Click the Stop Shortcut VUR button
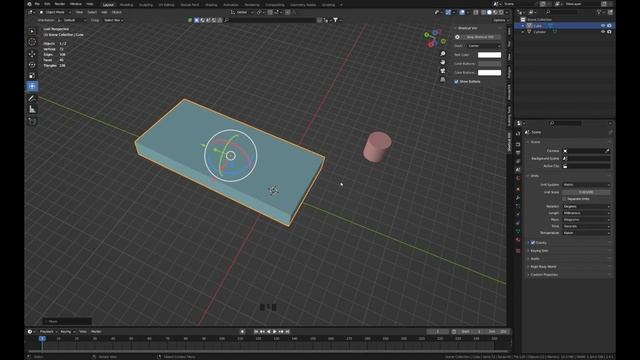This screenshot has width=640, height=360. [x=481, y=37]
